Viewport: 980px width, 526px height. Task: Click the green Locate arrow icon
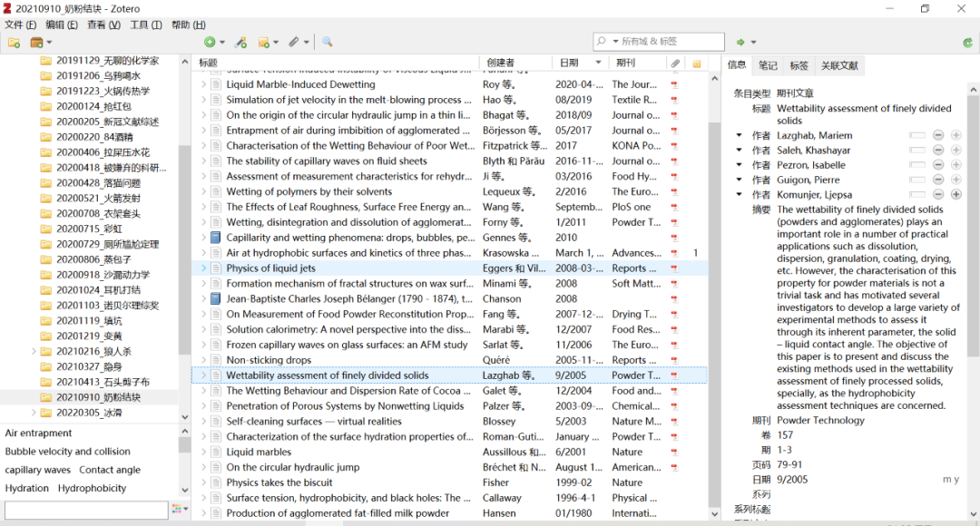point(741,43)
